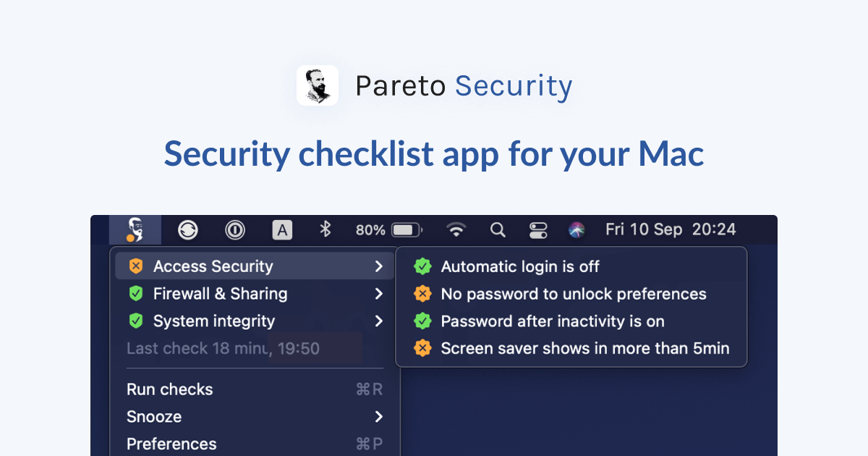Select Run checks from the menu
This screenshot has height=456, width=868.
click(x=170, y=389)
